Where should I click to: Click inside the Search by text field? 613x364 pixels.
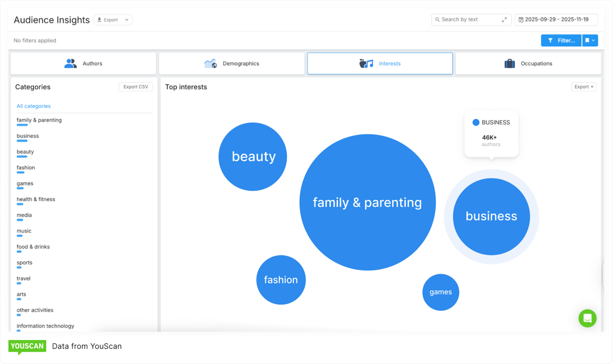pyautogui.click(x=467, y=20)
